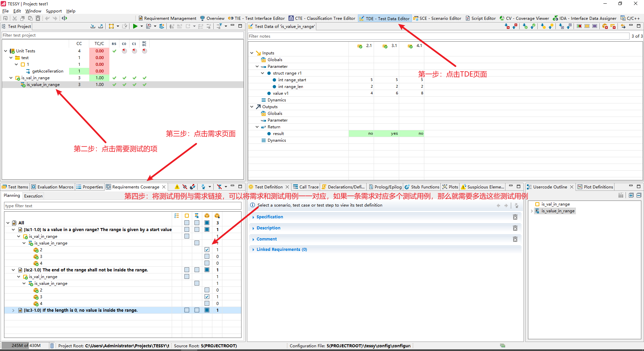Click the yellow dashed box icon in Test Data toolbar
Image resolution: width=644 pixels, height=351 pixels.
tap(587, 26)
